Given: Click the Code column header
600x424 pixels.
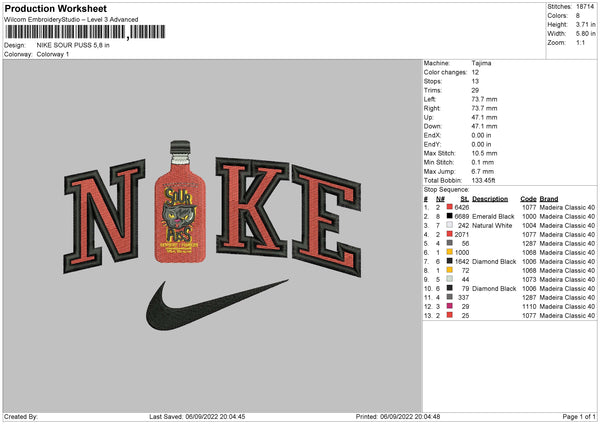Looking at the screenshot, I should pos(528,199).
